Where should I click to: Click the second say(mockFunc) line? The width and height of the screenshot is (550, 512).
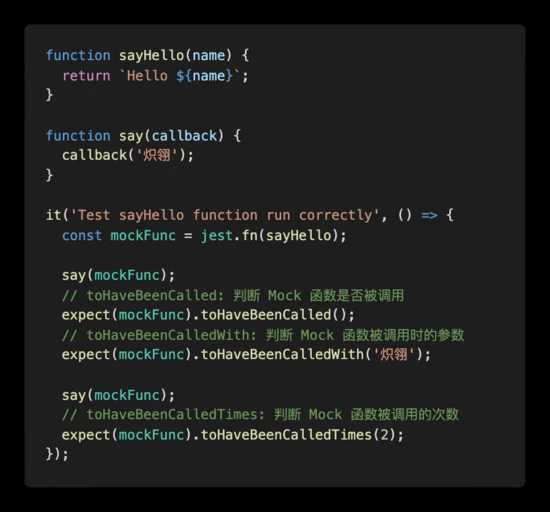118,395
